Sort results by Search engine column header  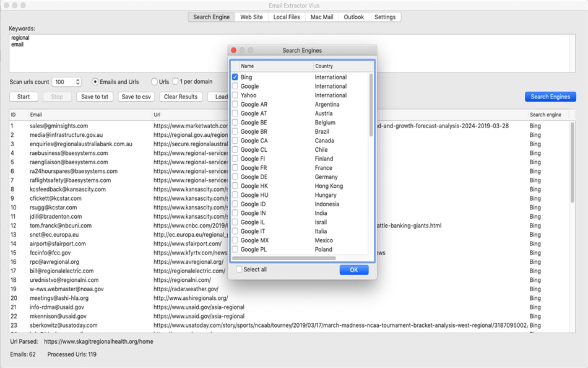click(548, 115)
